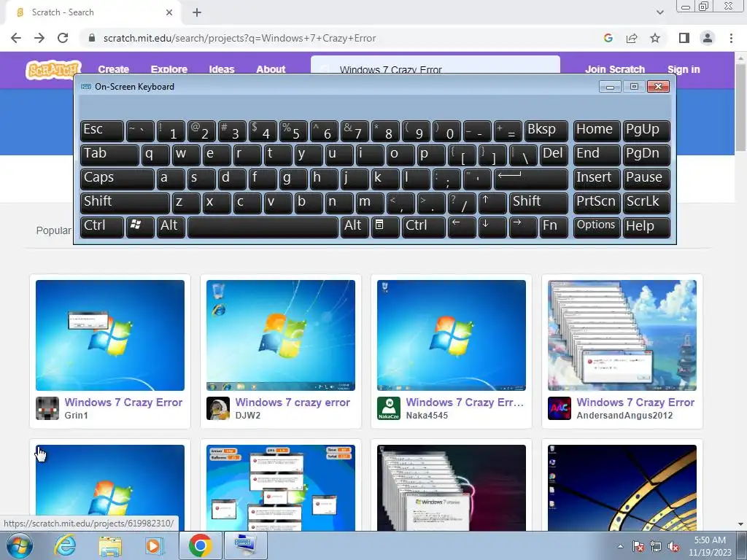Open the Chrome three-dot menu
Image resolution: width=747 pixels, height=560 pixels.
point(731,38)
